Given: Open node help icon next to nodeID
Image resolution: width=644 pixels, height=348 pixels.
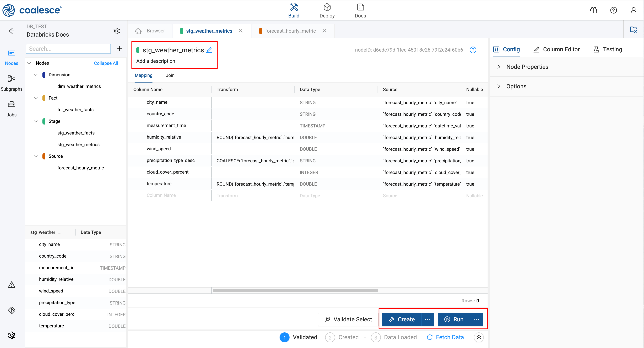Looking at the screenshot, I should click(x=473, y=50).
